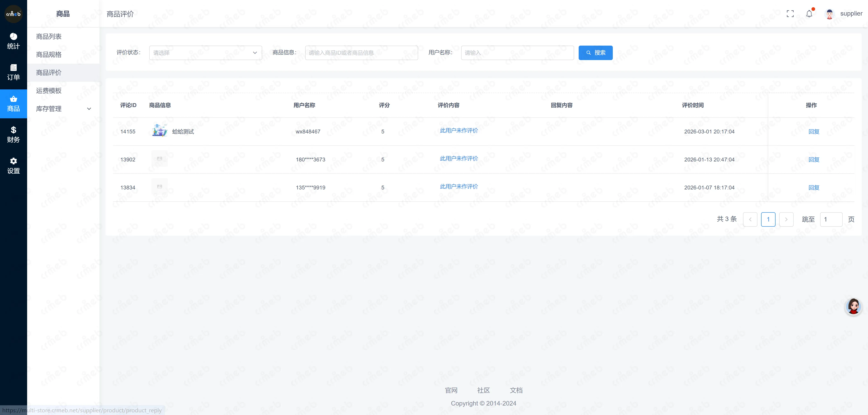Open the 财务 finance section
Viewport: 868px width, 415px height.
pos(14,135)
